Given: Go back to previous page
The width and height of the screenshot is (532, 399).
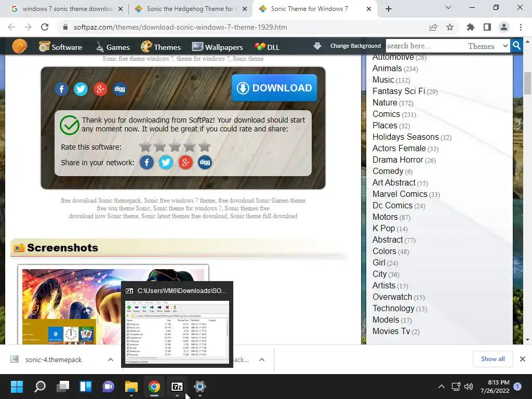Looking at the screenshot, I should 11,27.
